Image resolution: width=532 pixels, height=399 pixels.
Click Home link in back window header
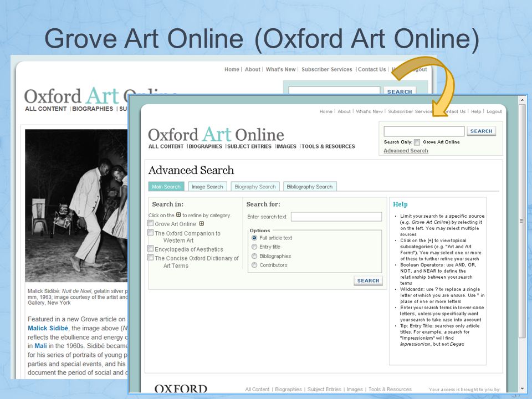[x=232, y=69]
